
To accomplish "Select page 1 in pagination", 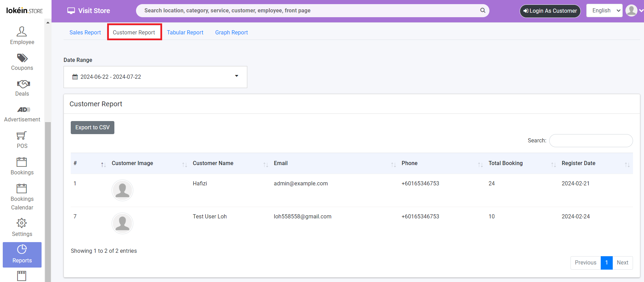I will coord(607,263).
